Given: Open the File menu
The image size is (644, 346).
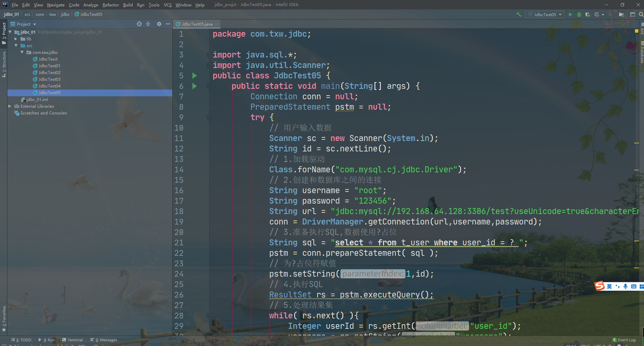Looking at the screenshot, I should click(15, 5).
